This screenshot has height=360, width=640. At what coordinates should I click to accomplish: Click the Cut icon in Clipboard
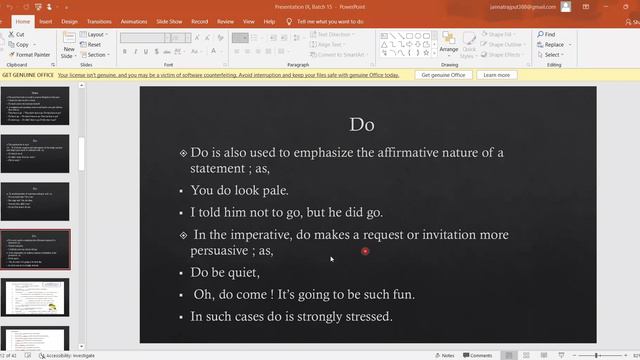coord(11,34)
